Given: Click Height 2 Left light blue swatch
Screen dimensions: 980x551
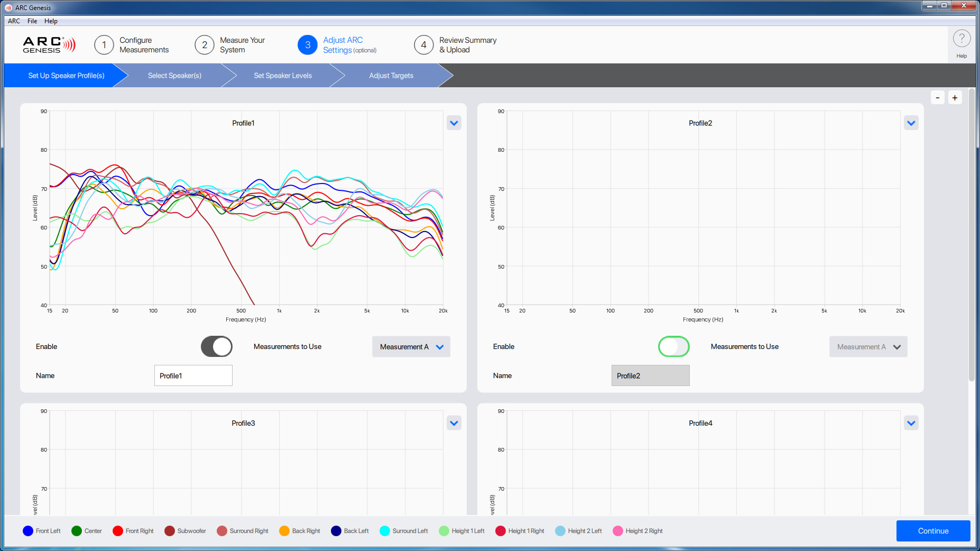Looking at the screenshot, I should (x=560, y=531).
